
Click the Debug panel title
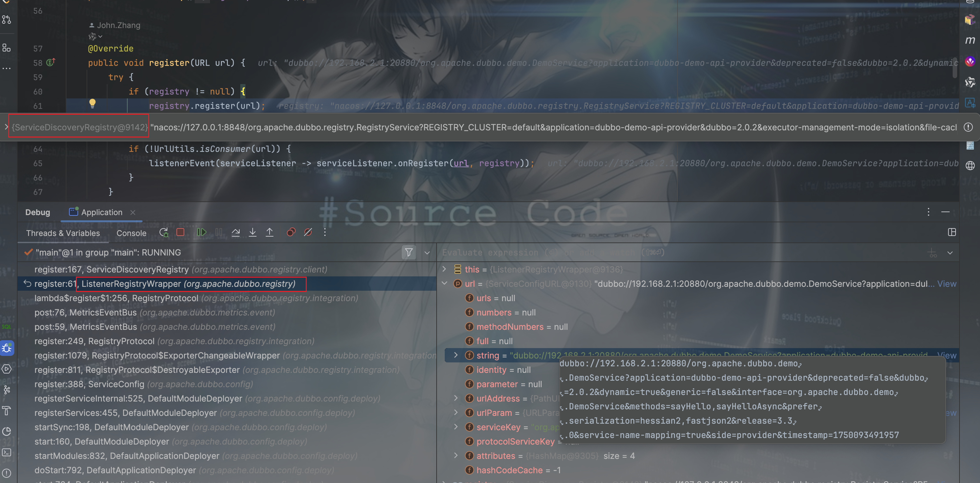tap(38, 212)
